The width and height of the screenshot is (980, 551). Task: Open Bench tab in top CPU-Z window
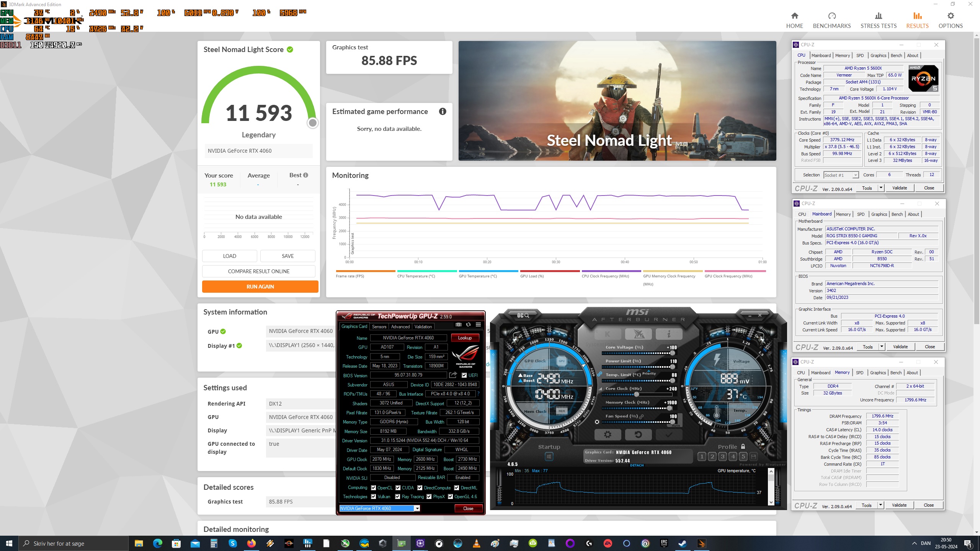click(896, 55)
